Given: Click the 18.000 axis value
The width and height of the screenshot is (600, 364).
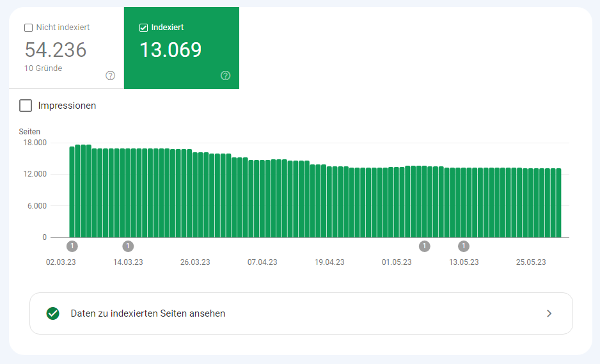Looking at the screenshot, I should pyautogui.click(x=35, y=143).
